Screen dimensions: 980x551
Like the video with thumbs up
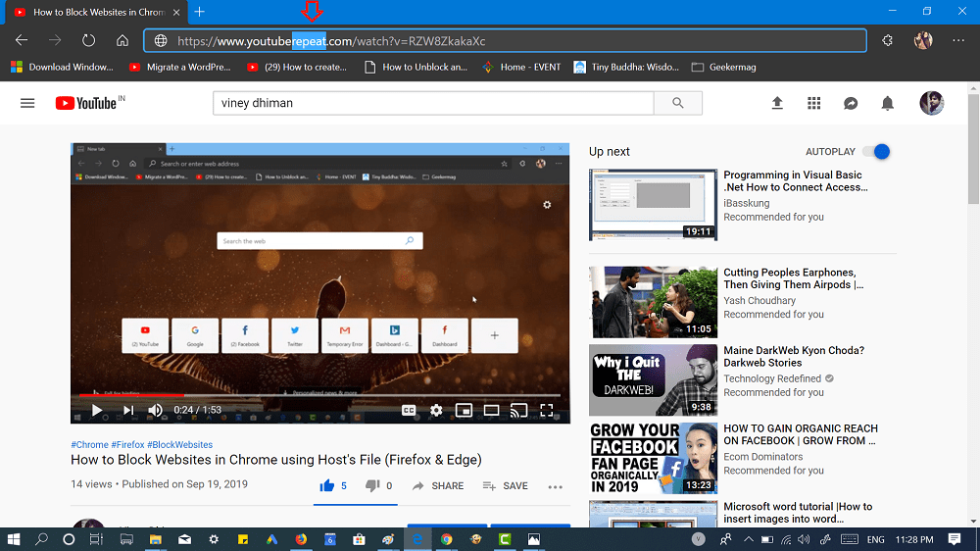327,486
